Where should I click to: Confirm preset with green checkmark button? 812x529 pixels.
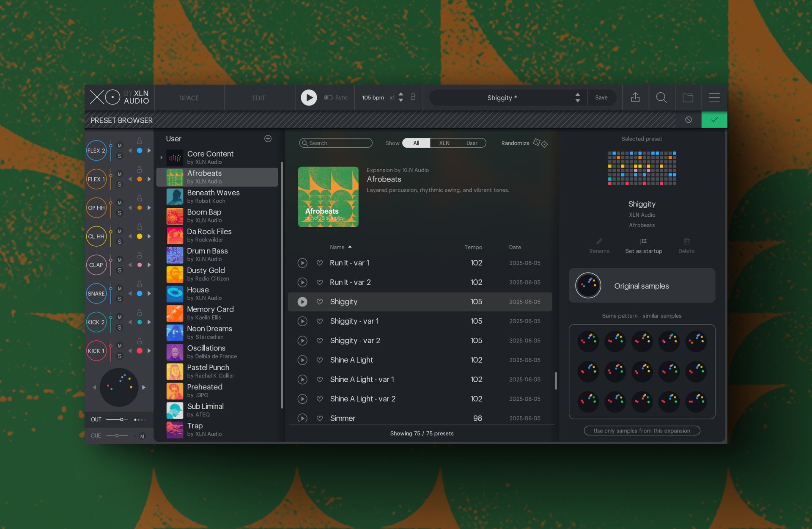pyautogui.click(x=714, y=120)
